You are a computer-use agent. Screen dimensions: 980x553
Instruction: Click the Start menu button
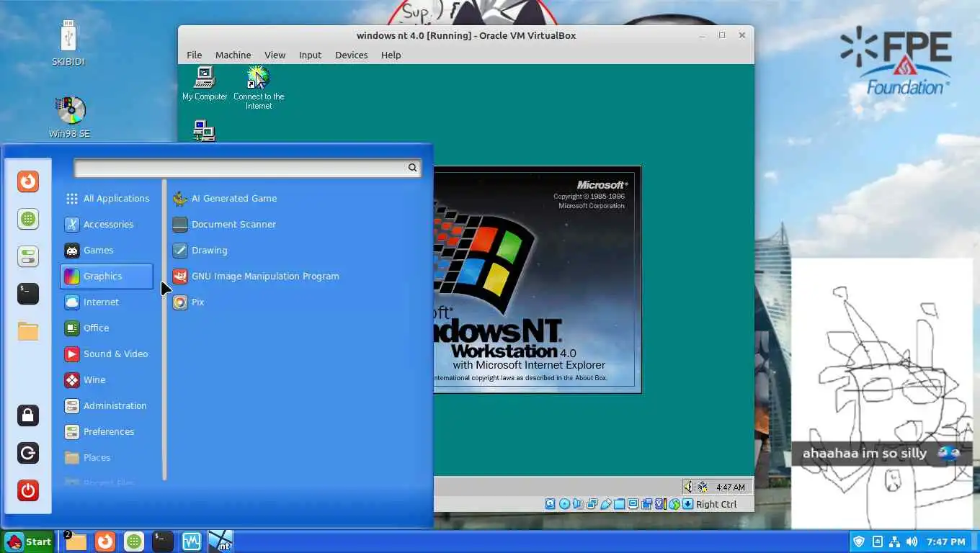tap(28, 541)
